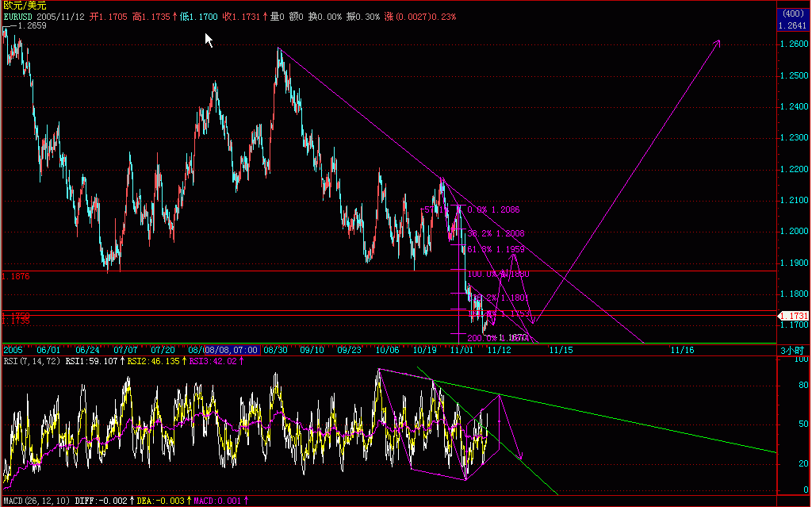Click the (400) bar count box

point(793,13)
